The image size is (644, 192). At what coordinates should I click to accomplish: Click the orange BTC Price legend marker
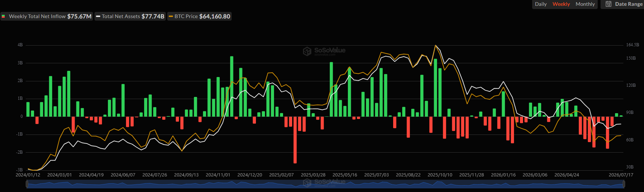click(171, 16)
